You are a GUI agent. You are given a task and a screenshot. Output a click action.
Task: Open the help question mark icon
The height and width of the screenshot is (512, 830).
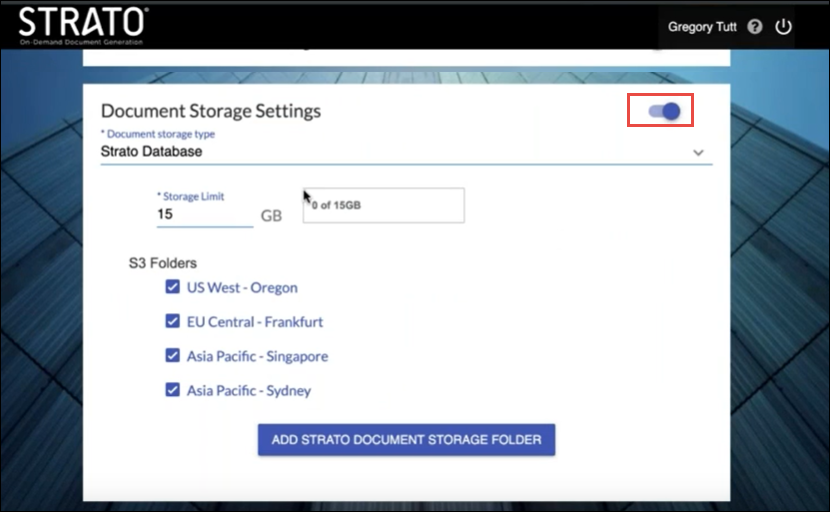click(x=755, y=27)
